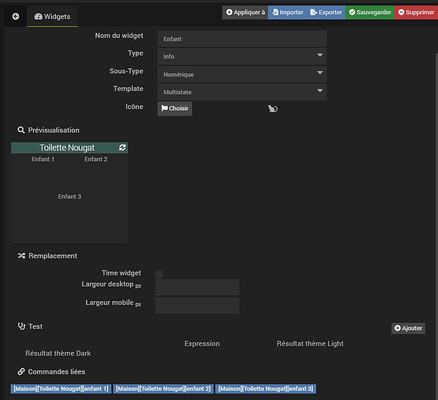Click the Prévisualisation magnifier icon
Screen dimensions: 438x400
point(21,130)
